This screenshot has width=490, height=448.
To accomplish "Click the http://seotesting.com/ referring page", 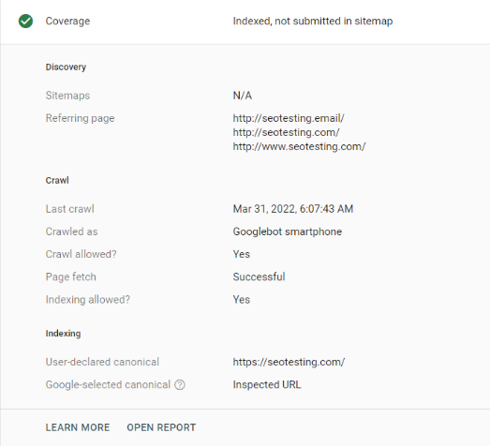I will click(287, 132).
